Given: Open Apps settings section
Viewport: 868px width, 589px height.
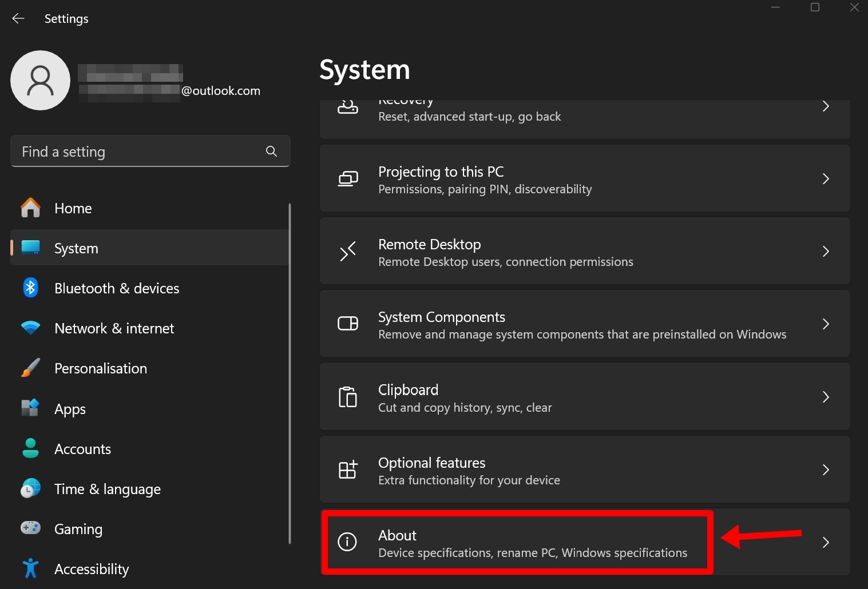Looking at the screenshot, I should click(x=149, y=409).
